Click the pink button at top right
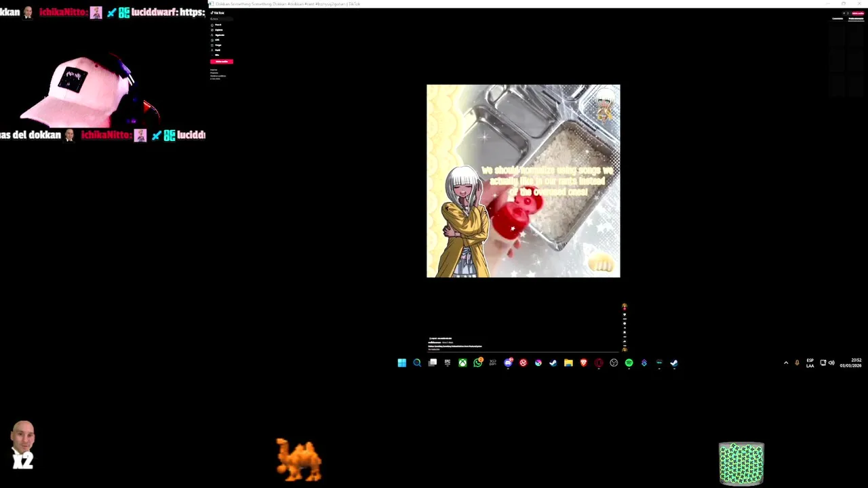 tap(858, 13)
